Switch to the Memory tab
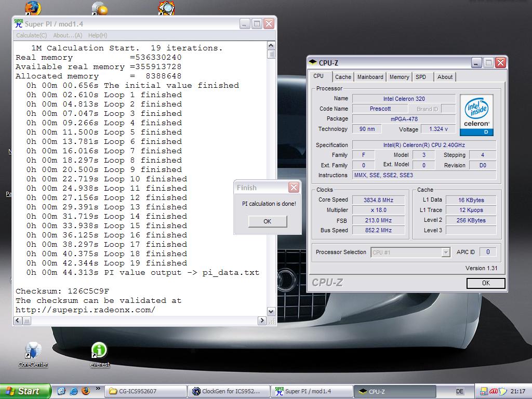This screenshot has width=532, height=399. pos(399,77)
